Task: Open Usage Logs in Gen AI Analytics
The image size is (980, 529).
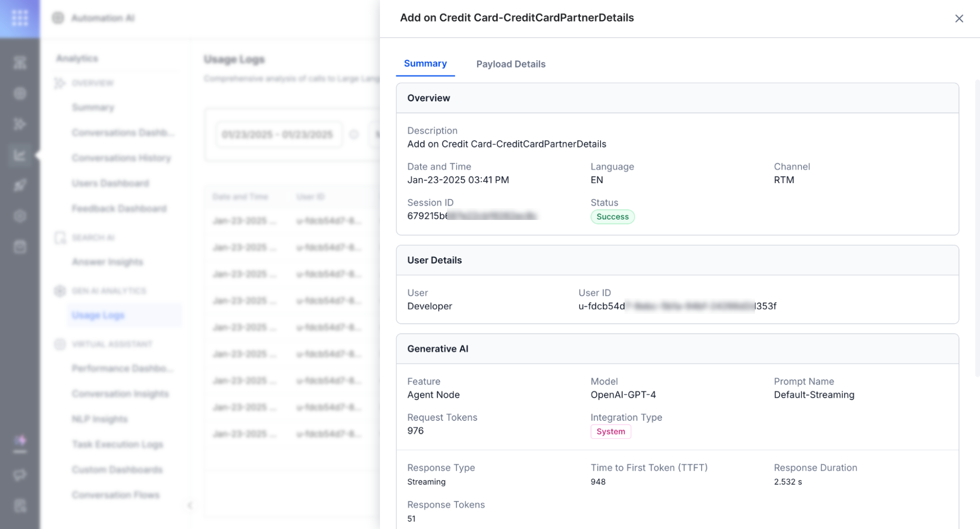Action: (x=98, y=315)
